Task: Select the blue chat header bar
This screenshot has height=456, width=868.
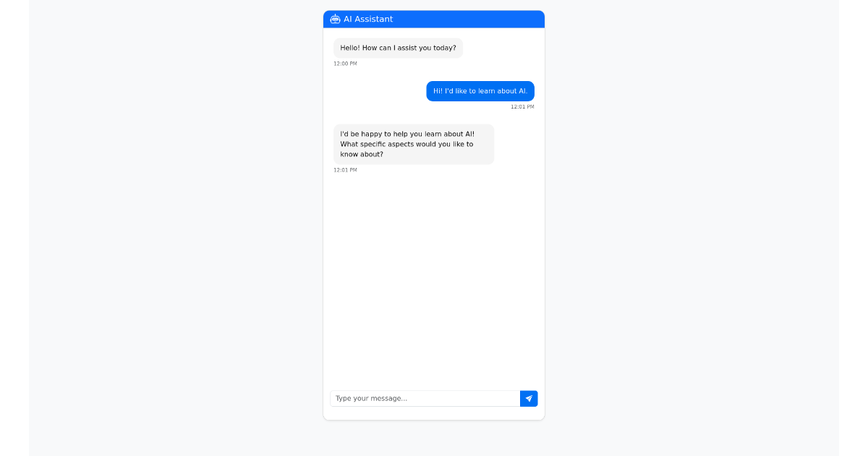Action: (448, 19)
